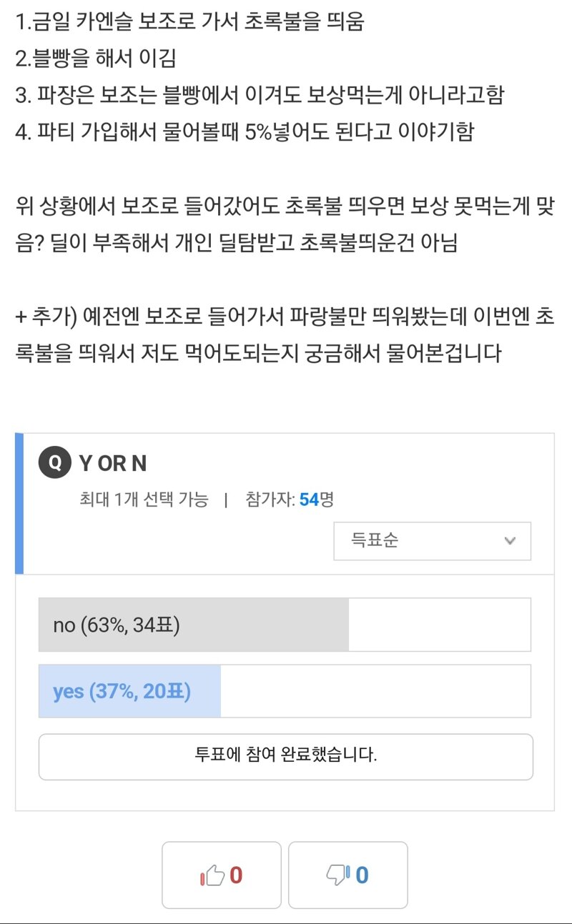Click the Q poll question icon
Viewport: 572px width, 924px height.
pyautogui.click(x=54, y=463)
